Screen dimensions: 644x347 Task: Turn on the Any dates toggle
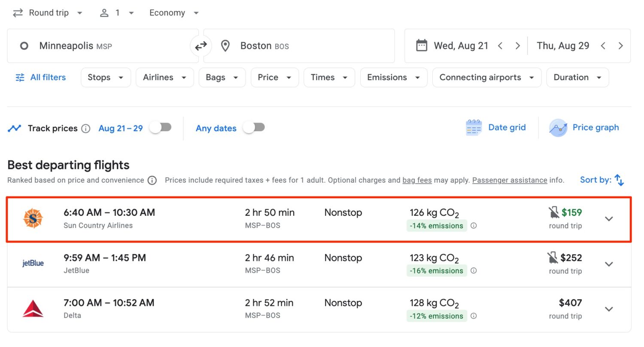254,127
